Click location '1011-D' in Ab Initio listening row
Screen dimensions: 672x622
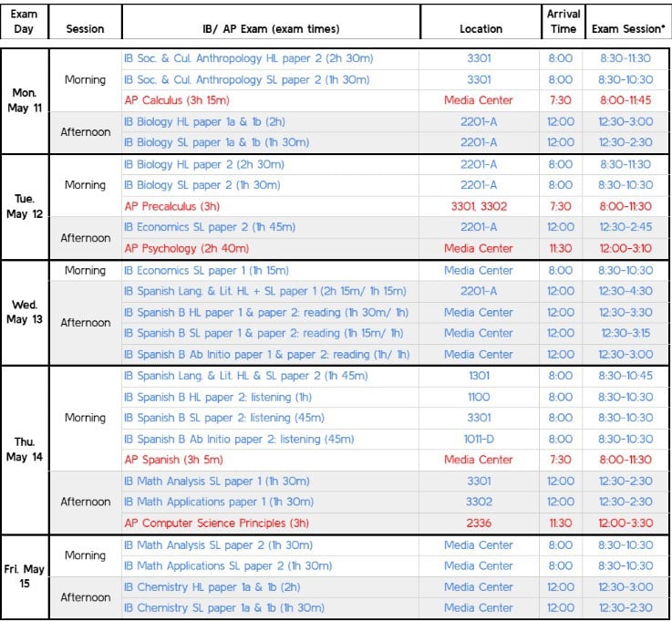[x=479, y=440]
